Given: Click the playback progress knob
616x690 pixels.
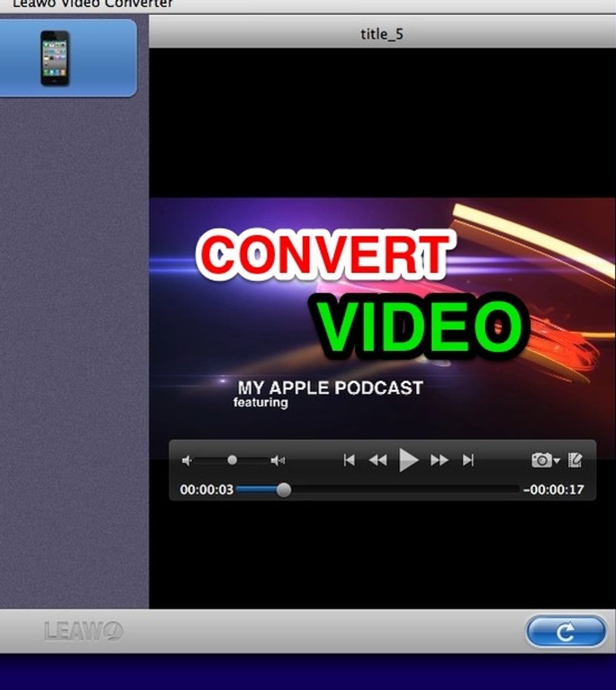Looking at the screenshot, I should (x=284, y=490).
